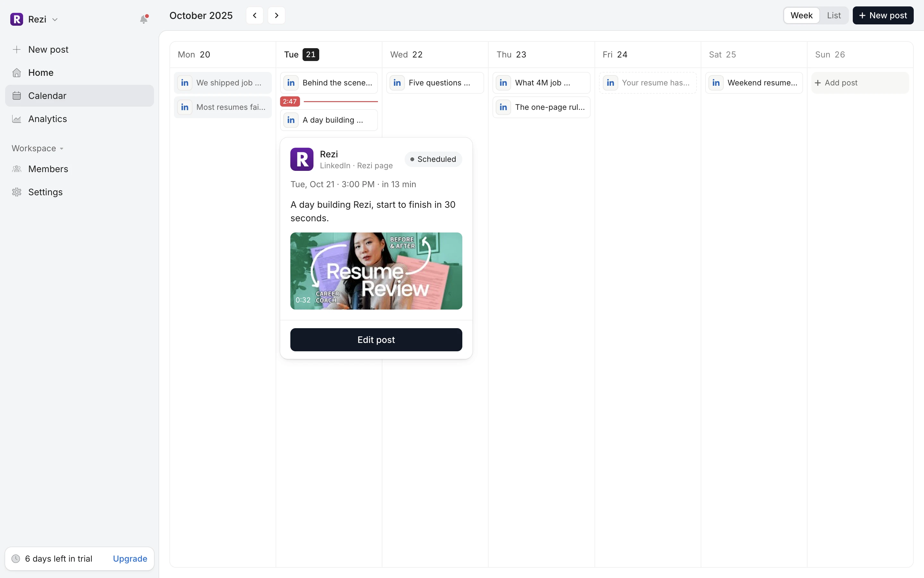Click the Scheduled status badge
Screen dimensions: 924x578
[433, 159]
